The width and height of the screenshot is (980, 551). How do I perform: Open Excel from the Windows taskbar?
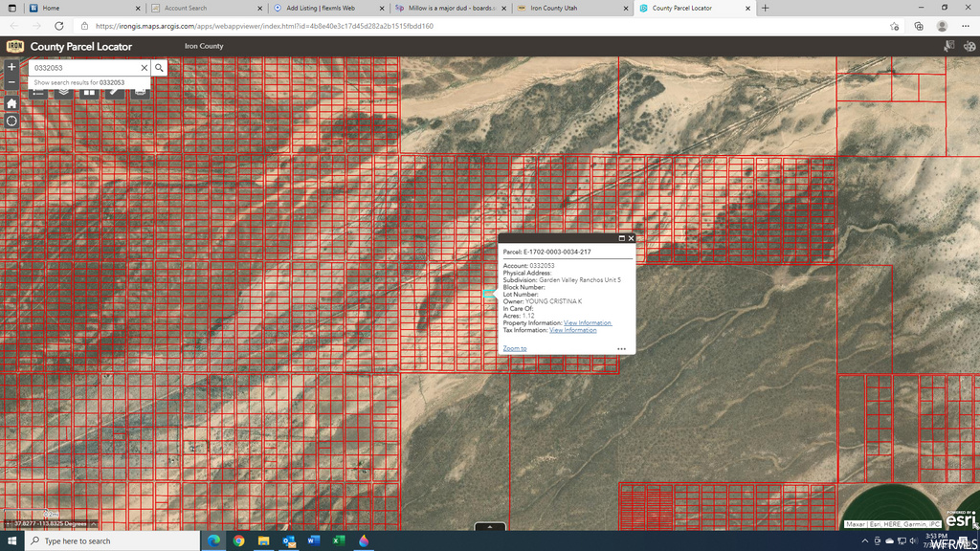[338, 540]
